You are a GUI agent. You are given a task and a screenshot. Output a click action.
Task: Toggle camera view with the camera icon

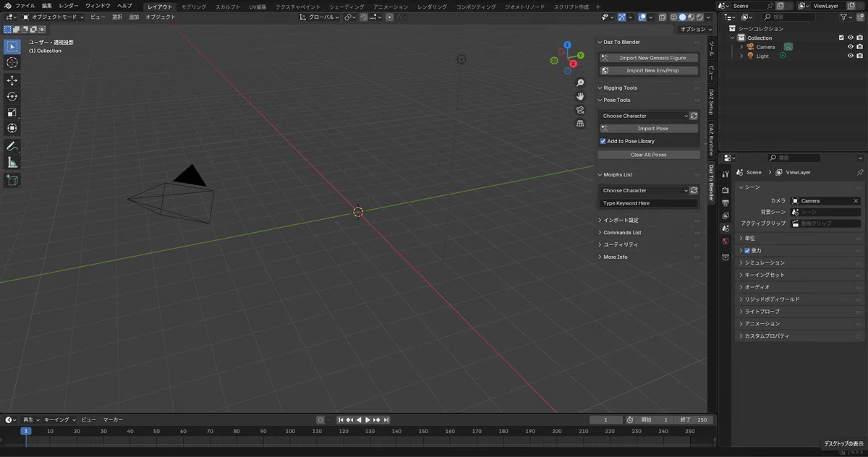[580, 110]
